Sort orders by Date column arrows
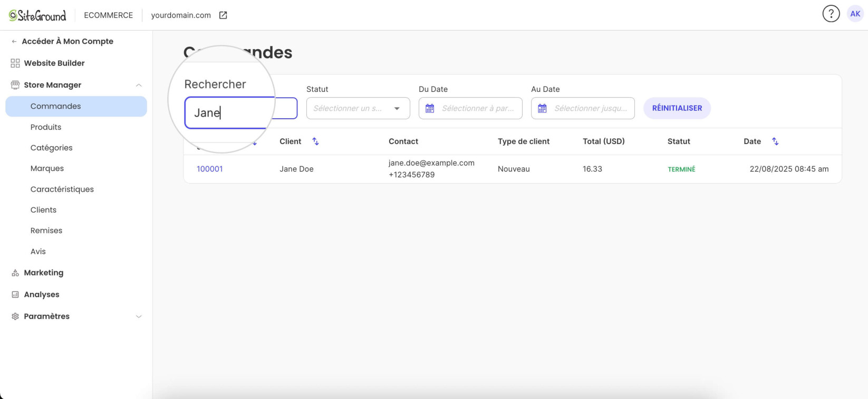Screen dimensions: 868x399 click(775, 141)
